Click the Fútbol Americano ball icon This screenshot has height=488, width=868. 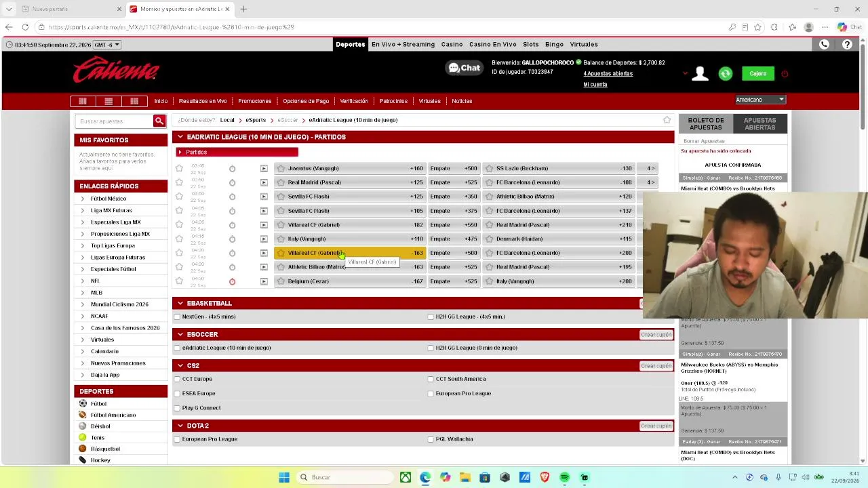click(83, 415)
